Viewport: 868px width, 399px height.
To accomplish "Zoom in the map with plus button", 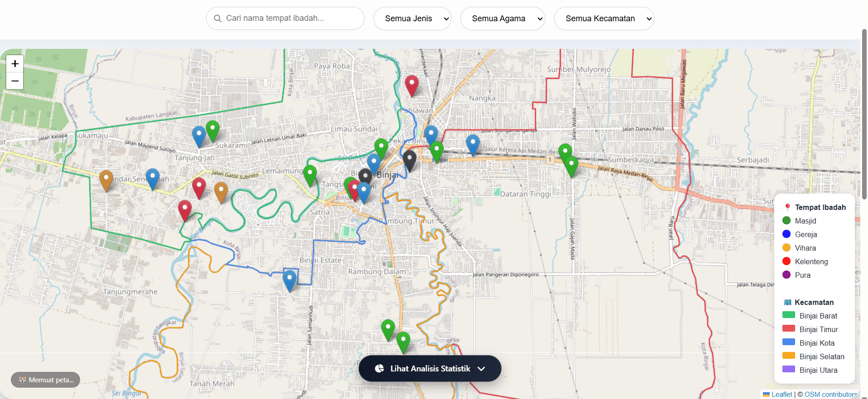I will tap(15, 64).
